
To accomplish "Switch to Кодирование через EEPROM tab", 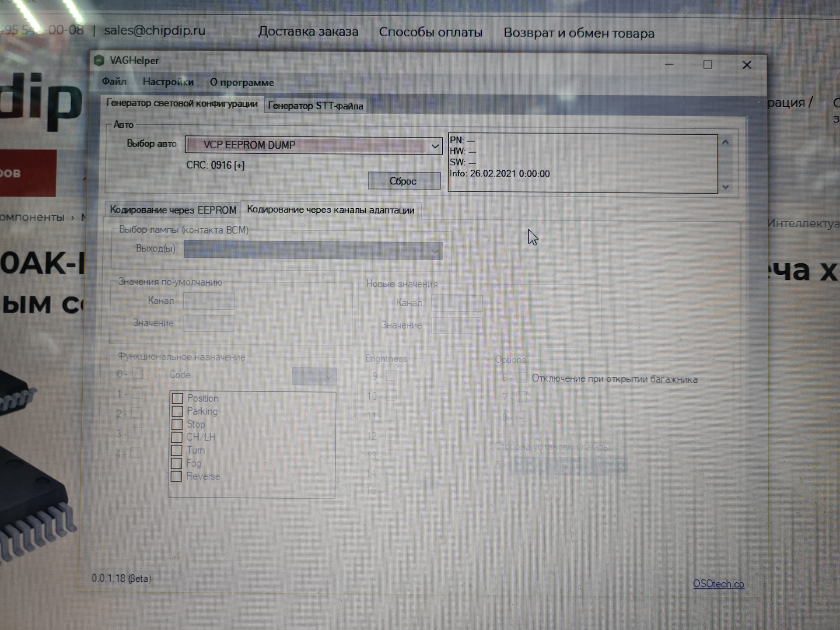I will [x=173, y=210].
